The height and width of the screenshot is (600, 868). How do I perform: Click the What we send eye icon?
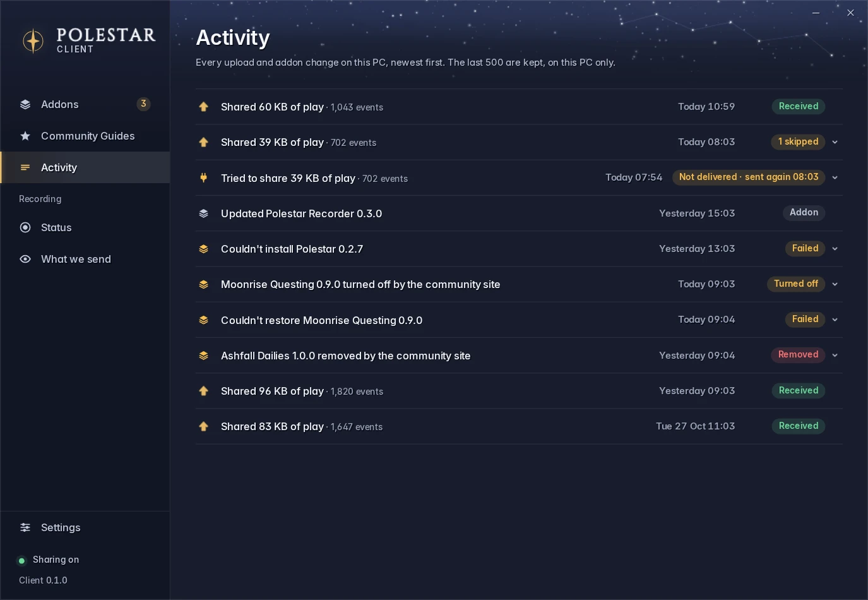25,259
